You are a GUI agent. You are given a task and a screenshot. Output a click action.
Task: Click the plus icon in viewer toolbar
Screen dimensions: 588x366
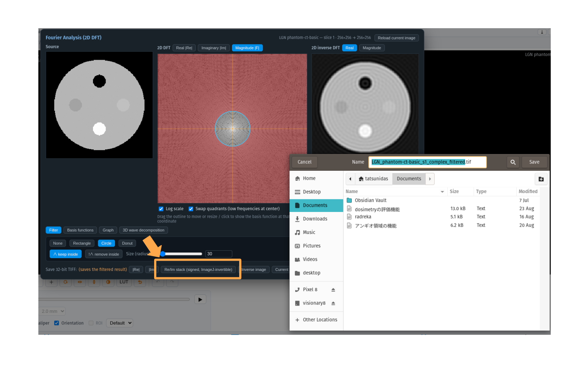click(x=51, y=282)
